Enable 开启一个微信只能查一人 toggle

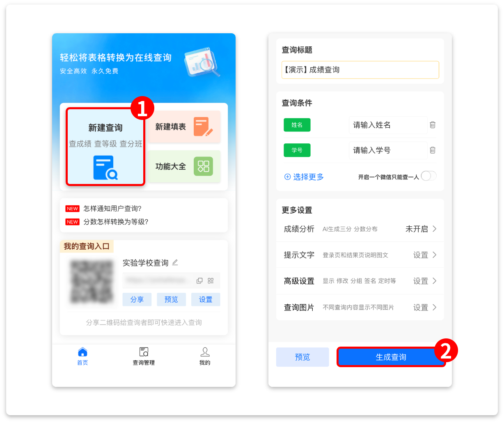(429, 176)
